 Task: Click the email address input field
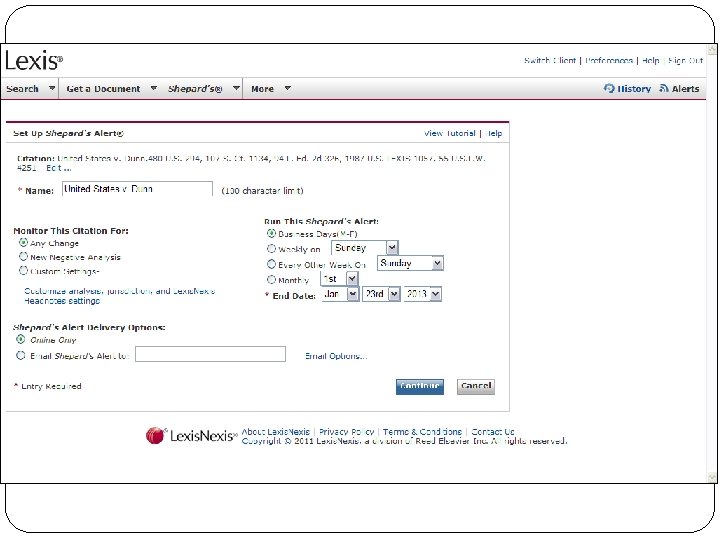click(x=210, y=354)
